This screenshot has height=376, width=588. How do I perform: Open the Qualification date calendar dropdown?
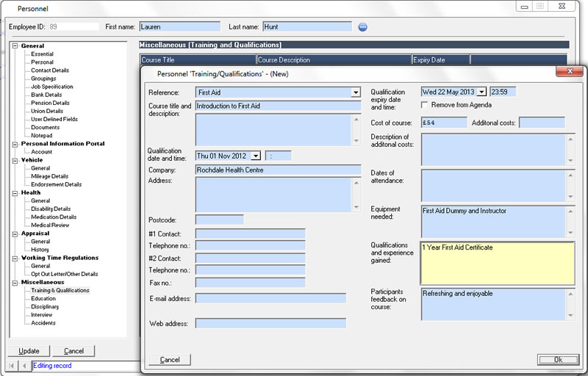click(x=256, y=156)
